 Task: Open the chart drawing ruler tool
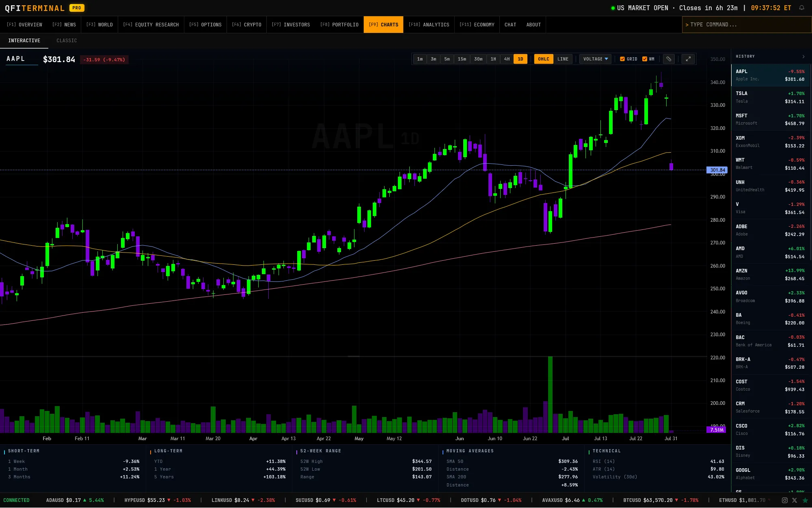pyautogui.click(x=669, y=59)
